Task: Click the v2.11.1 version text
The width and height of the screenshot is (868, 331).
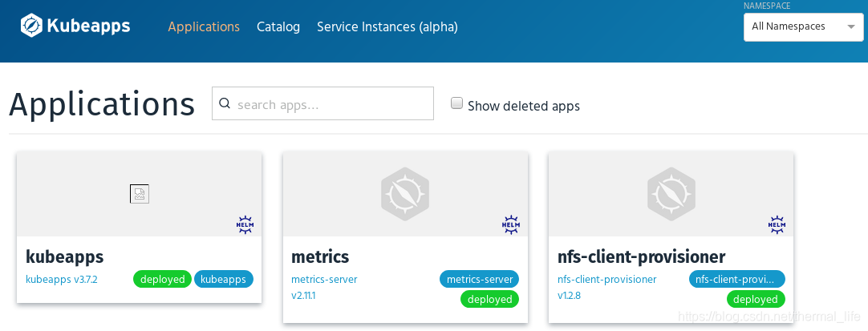Action: (x=303, y=296)
